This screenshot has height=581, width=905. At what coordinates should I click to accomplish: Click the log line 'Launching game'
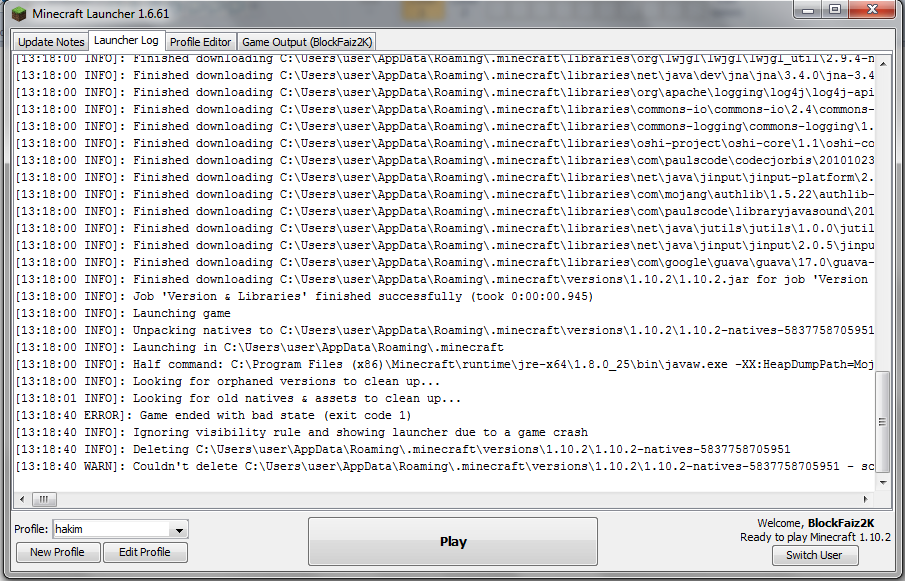pos(123,313)
